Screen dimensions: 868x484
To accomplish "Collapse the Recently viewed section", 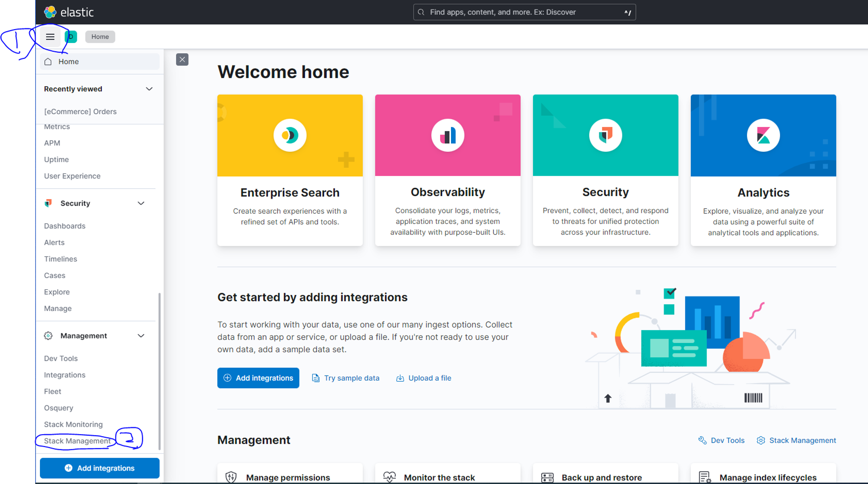I will 149,89.
